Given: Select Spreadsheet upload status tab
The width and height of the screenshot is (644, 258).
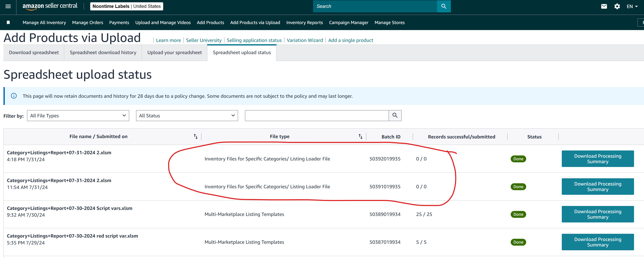Looking at the screenshot, I should click(x=242, y=52).
